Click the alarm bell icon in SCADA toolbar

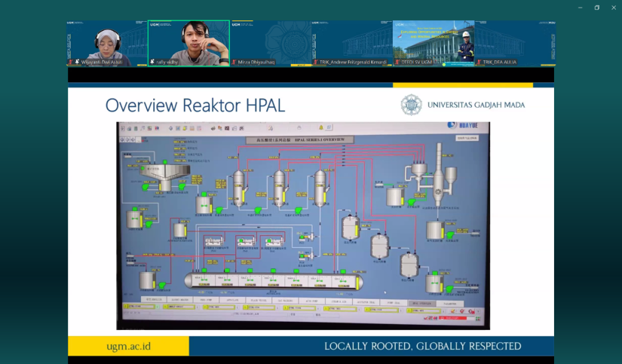[321, 127]
